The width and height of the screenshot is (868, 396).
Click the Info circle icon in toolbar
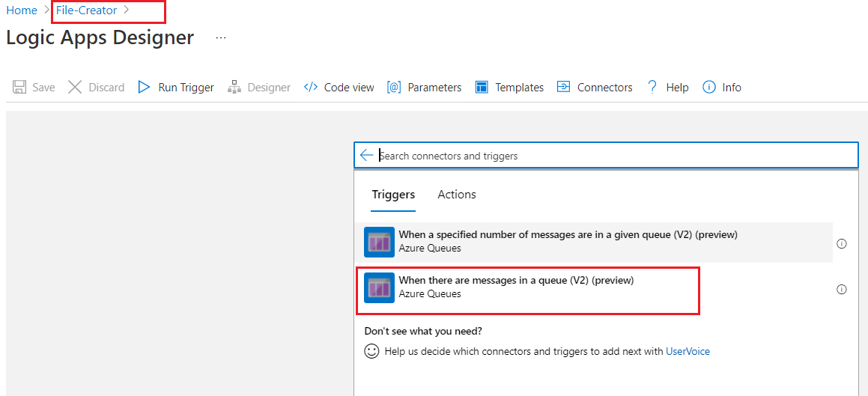coord(708,88)
